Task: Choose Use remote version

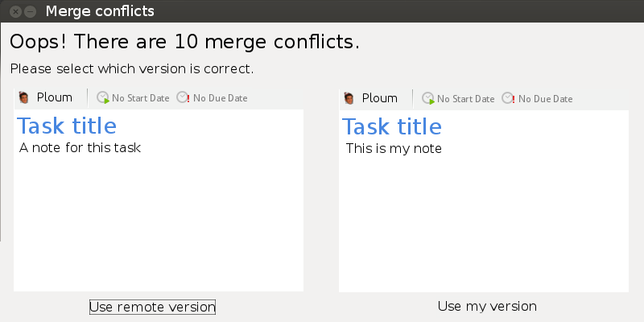Action: [x=152, y=307]
